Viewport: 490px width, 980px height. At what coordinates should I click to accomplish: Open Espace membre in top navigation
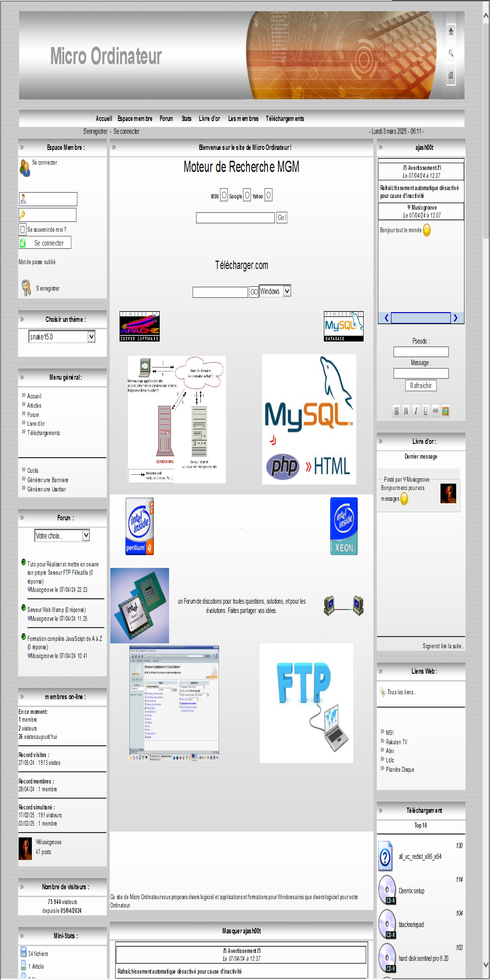[135, 119]
